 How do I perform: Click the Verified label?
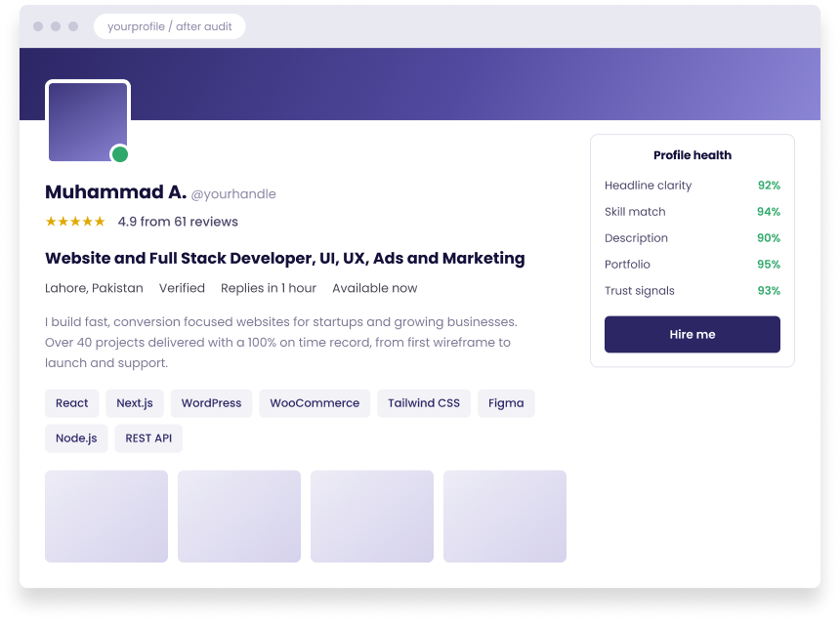pos(182,288)
